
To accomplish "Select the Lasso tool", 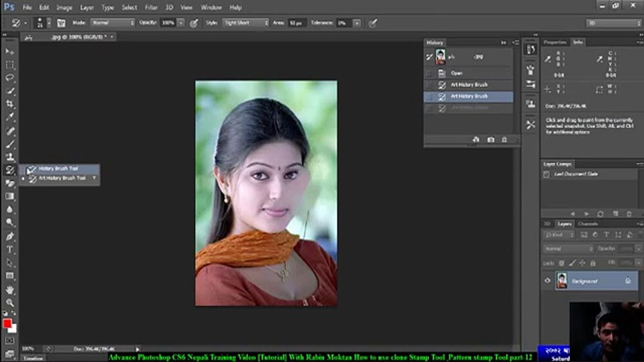I will pos(10,77).
